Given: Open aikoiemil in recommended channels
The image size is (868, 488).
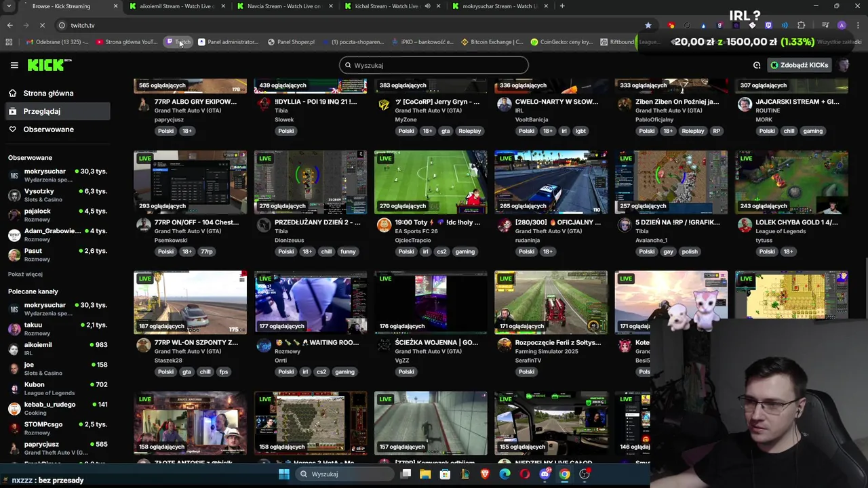Looking at the screenshot, I should [57, 348].
